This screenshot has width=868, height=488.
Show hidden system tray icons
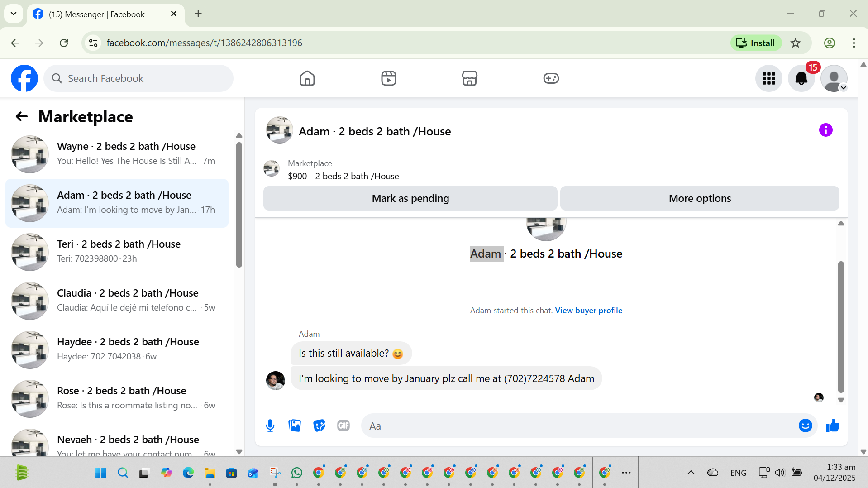[691, 473]
